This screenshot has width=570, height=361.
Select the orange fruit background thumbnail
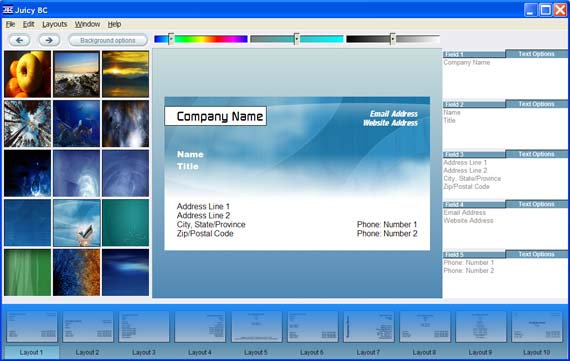pyautogui.click(x=28, y=74)
